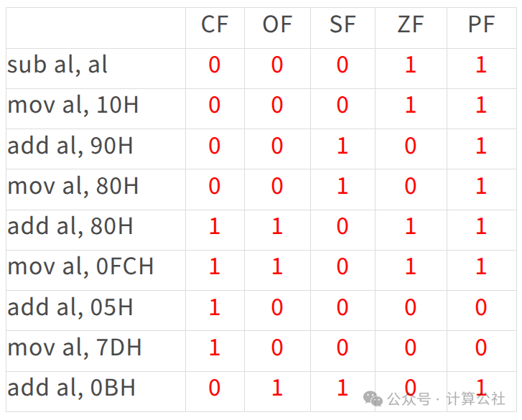The image size is (522, 420).
Task: Select the 'add al, 0BH' instruction cell
Action: [96, 392]
